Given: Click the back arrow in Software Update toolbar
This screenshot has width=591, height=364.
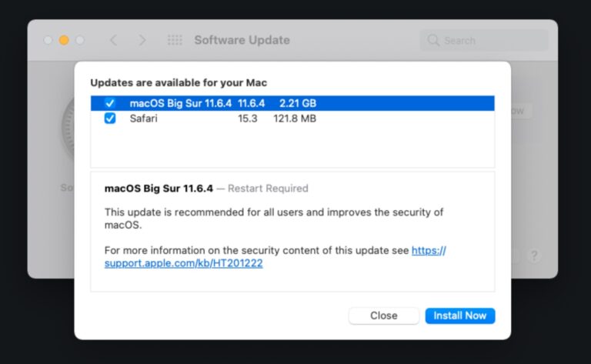Looking at the screenshot, I should click(x=113, y=40).
